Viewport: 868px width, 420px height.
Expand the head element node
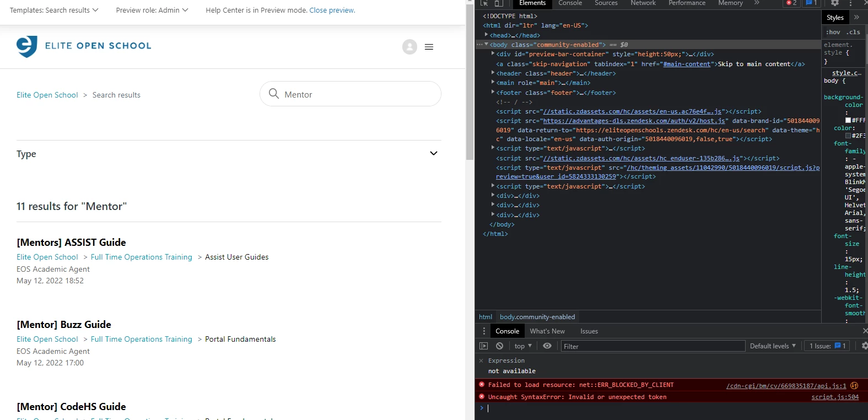point(486,35)
